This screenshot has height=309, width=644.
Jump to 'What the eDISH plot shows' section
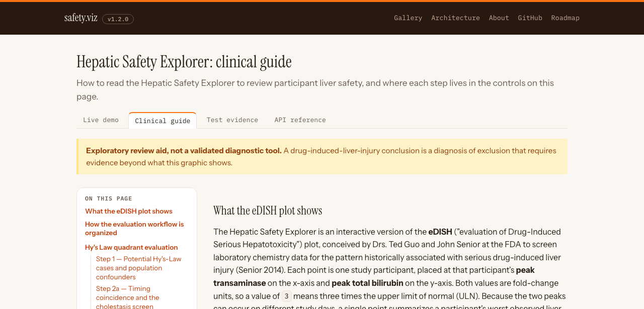[129, 212]
